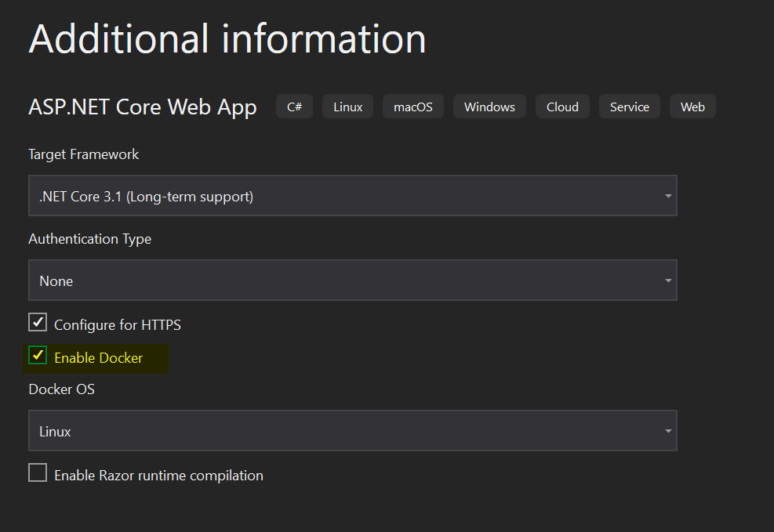Enable Razor runtime compilation checkbox
The width and height of the screenshot is (774, 532).
tap(38, 473)
